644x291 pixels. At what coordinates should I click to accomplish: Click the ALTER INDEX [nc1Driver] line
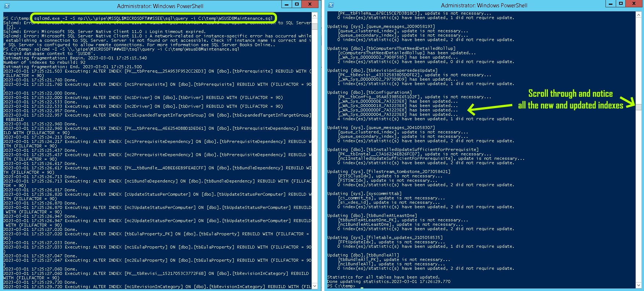143,97
